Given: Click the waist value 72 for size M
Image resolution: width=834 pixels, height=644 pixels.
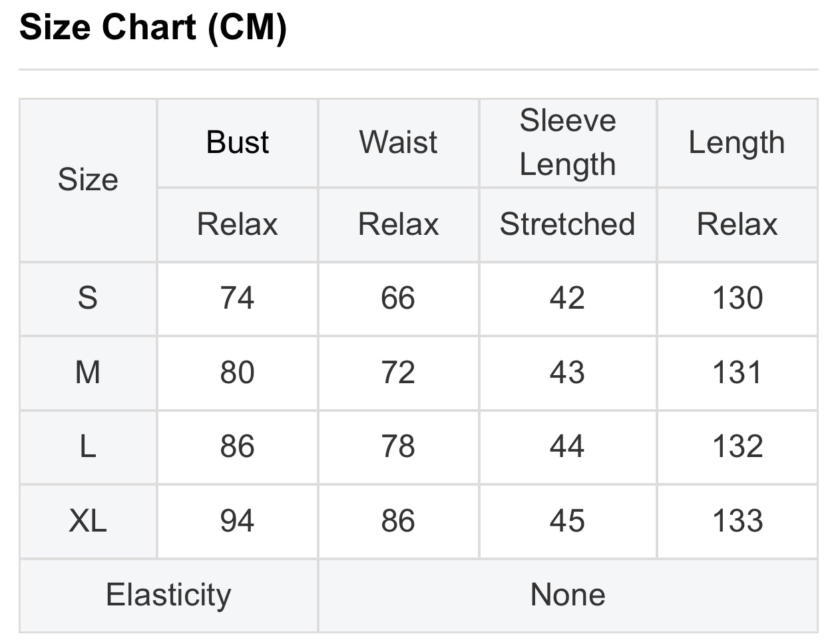Looking at the screenshot, I should [x=398, y=373].
